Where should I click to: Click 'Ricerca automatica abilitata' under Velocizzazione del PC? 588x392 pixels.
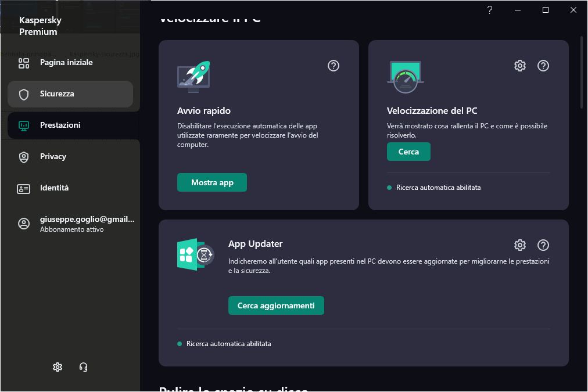[x=438, y=188]
